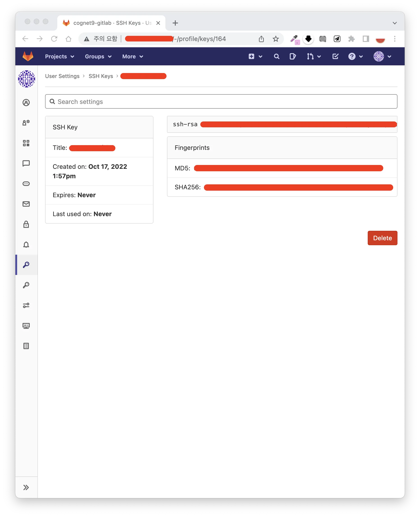Viewport: 420px width, 517px height.
Task: Open the Help question mark menu
Action: click(355, 56)
